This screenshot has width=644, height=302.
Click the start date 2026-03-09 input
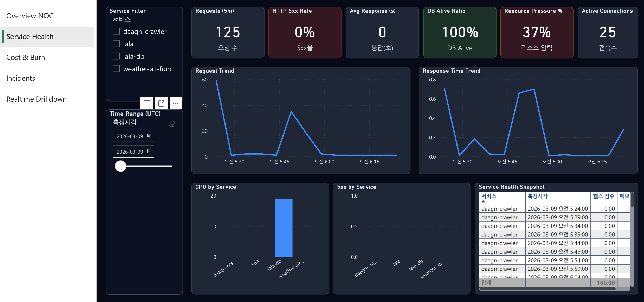point(130,136)
